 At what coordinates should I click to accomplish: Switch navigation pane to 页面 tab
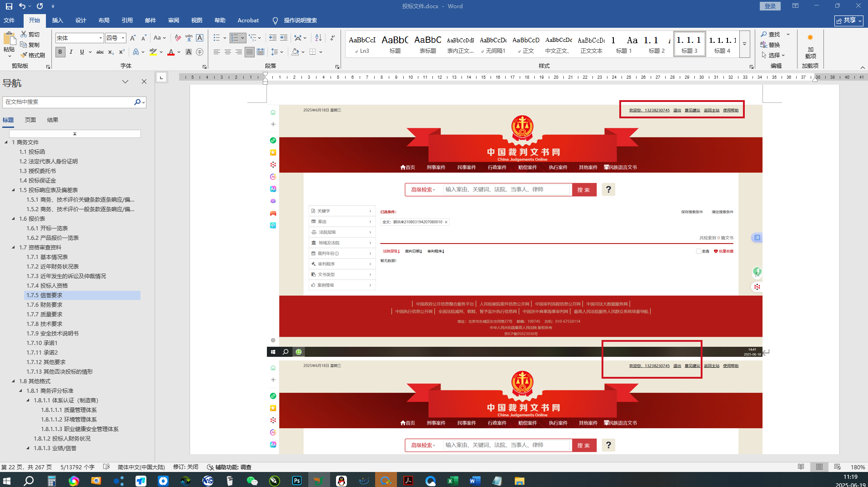(30, 120)
